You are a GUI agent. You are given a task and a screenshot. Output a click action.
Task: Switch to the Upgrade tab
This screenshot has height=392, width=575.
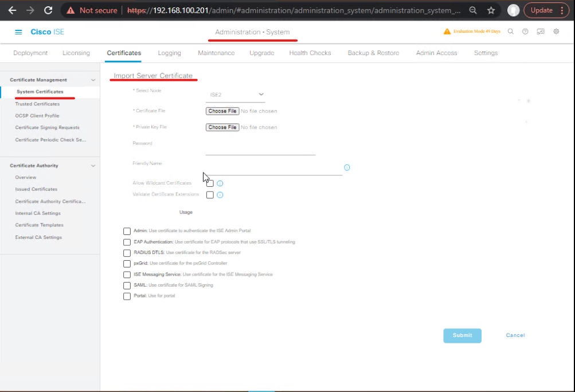[262, 53]
